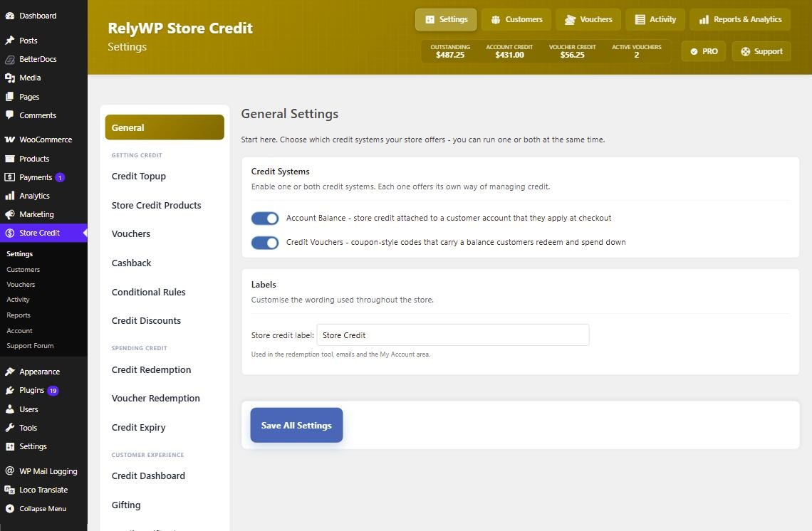The height and width of the screenshot is (531, 812).
Task: Click the Store Credit menu label
Action: coord(39,233)
